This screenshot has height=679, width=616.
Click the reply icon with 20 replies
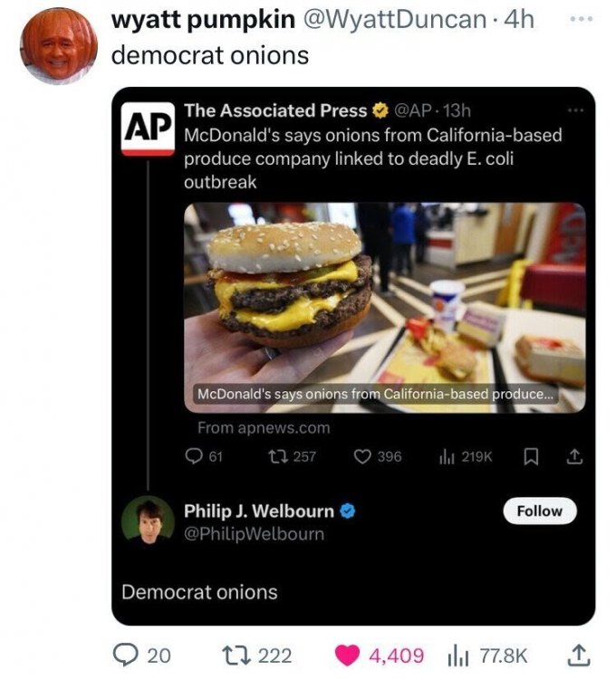tap(124, 654)
